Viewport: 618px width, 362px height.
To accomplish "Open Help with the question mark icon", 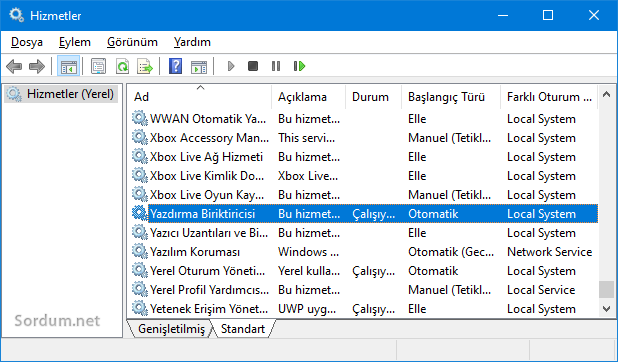I will pos(175,66).
